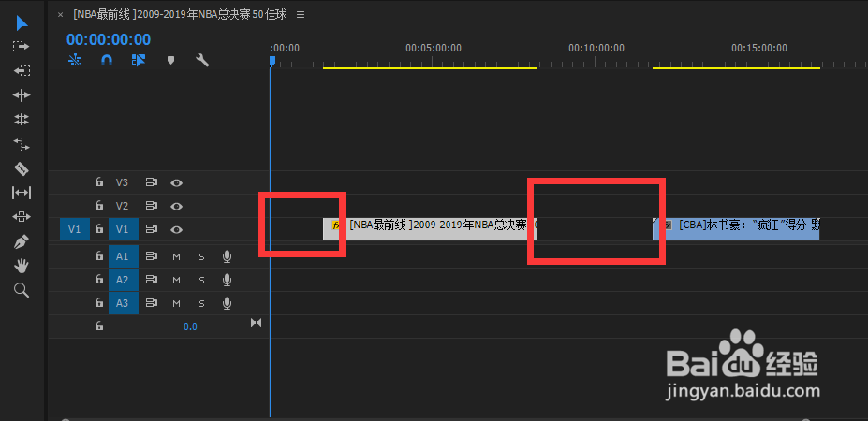Toggle A3 track targeting button
The image size is (868, 421).
point(123,303)
